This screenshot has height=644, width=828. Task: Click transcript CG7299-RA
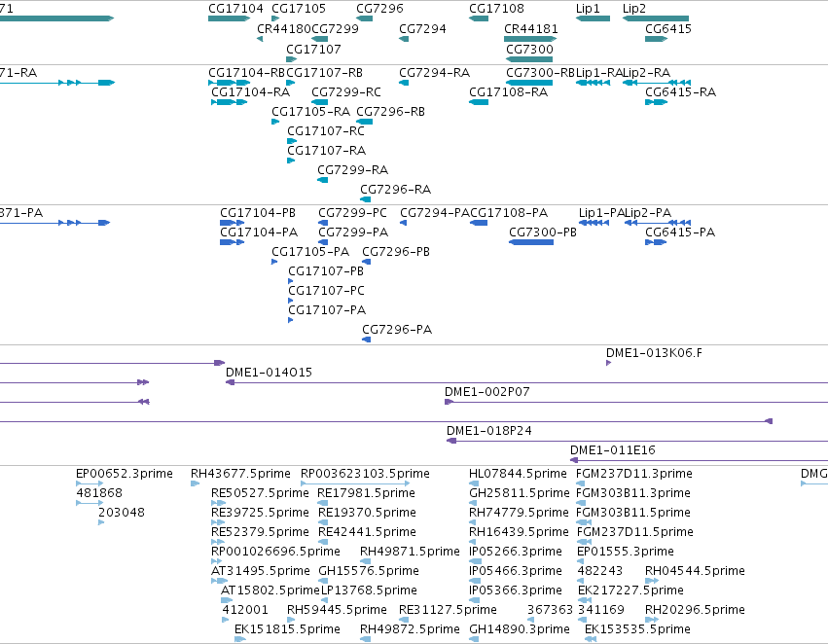click(323, 180)
